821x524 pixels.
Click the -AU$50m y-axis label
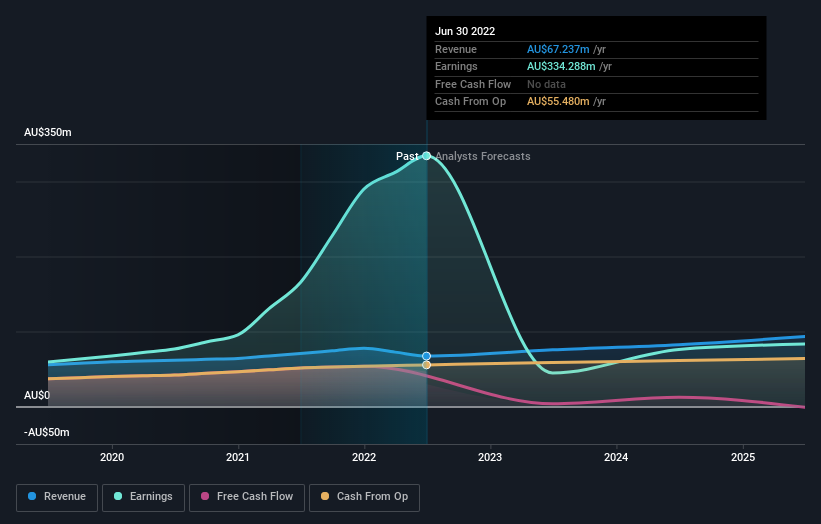tap(47, 432)
